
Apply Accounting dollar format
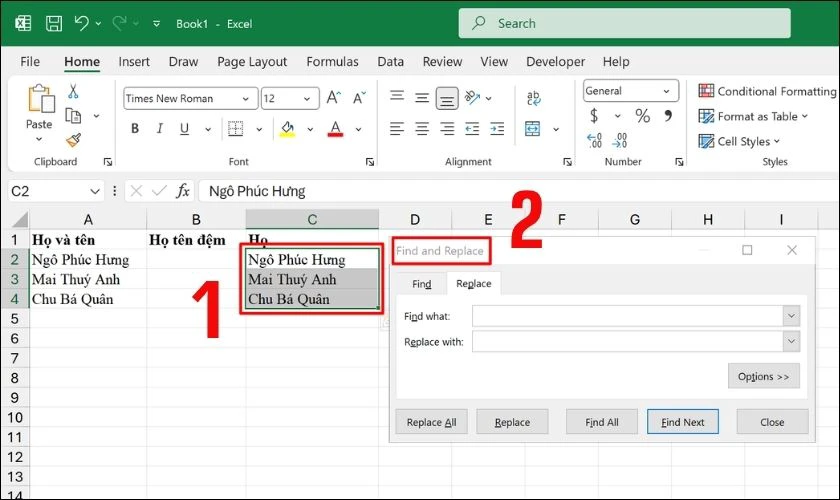(594, 116)
